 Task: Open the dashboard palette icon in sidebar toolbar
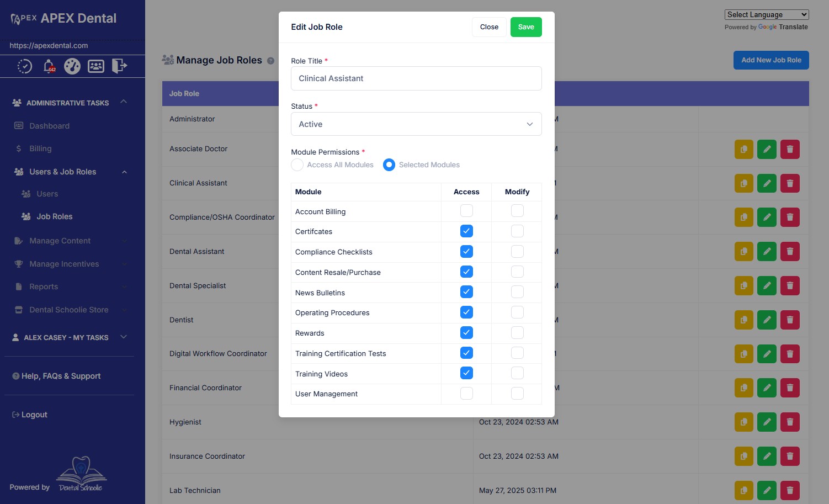tap(72, 66)
